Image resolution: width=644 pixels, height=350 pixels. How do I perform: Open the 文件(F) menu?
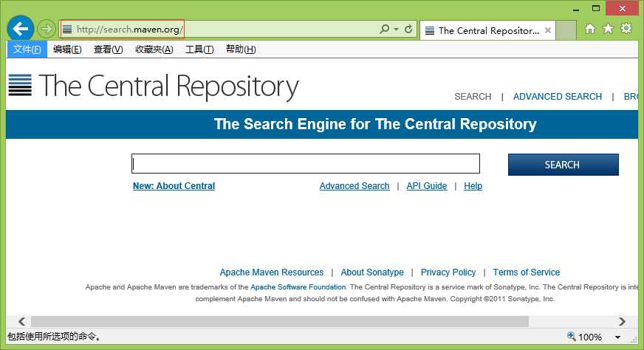click(x=27, y=49)
